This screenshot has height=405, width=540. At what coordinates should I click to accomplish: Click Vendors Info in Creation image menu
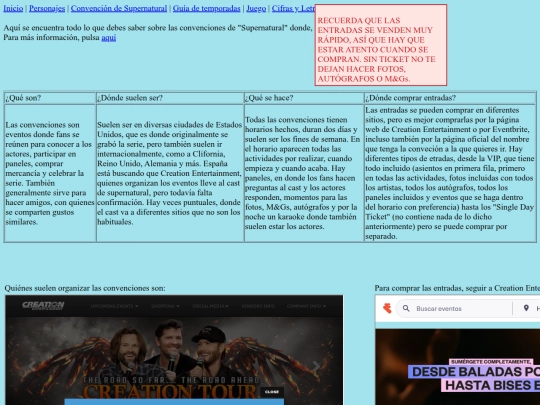258,306
